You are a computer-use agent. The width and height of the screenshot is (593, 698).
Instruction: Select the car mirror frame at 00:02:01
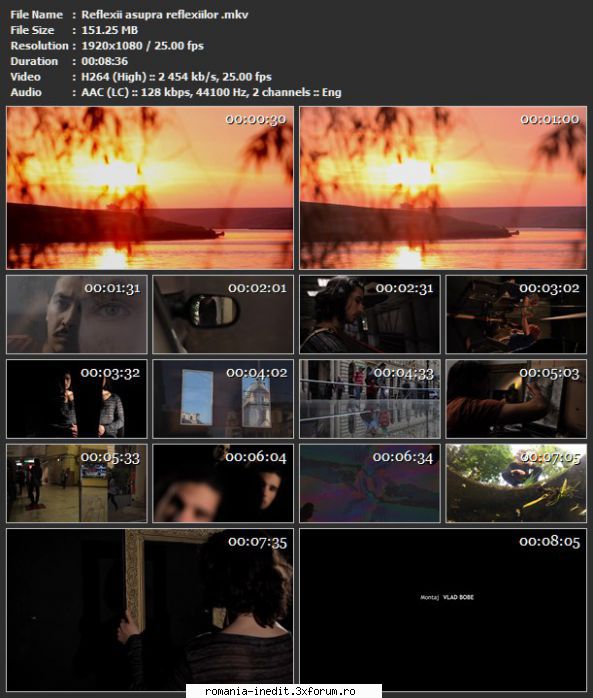click(x=223, y=314)
